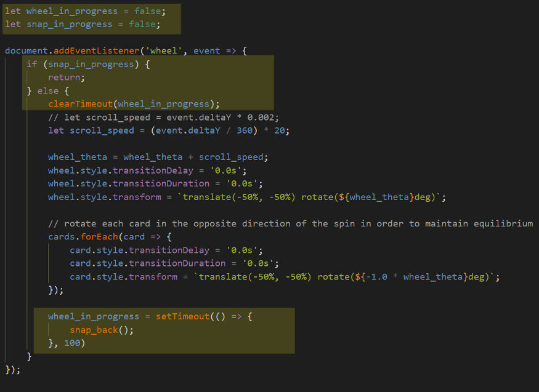This screenshot has width=539, height=392.
Task: Click the '} else {' line
Action: [x=48, y=91]
